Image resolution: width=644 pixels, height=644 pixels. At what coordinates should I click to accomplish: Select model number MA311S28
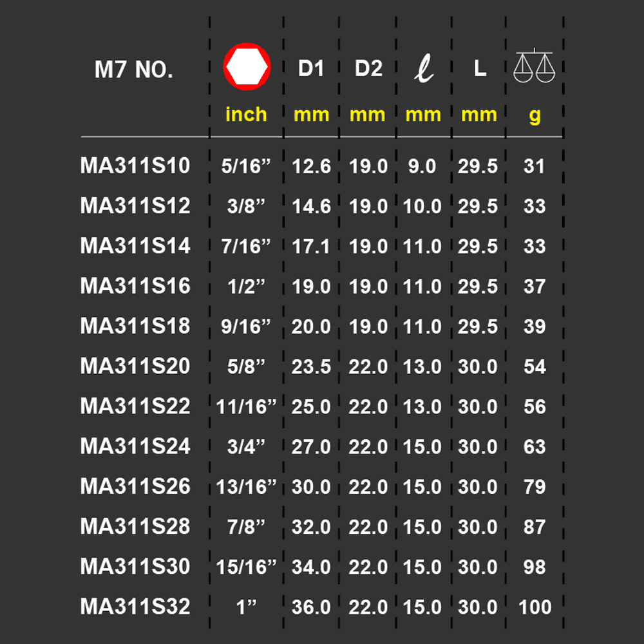135,527
